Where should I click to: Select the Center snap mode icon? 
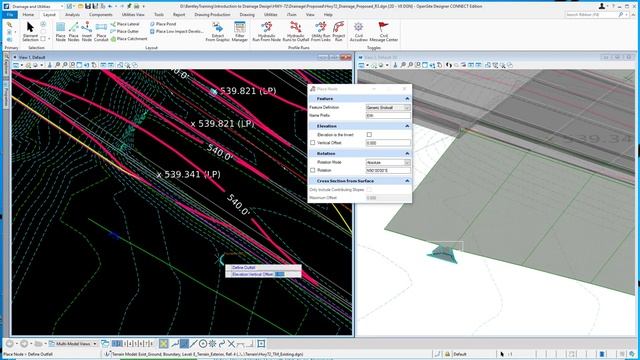pos(203,344)
